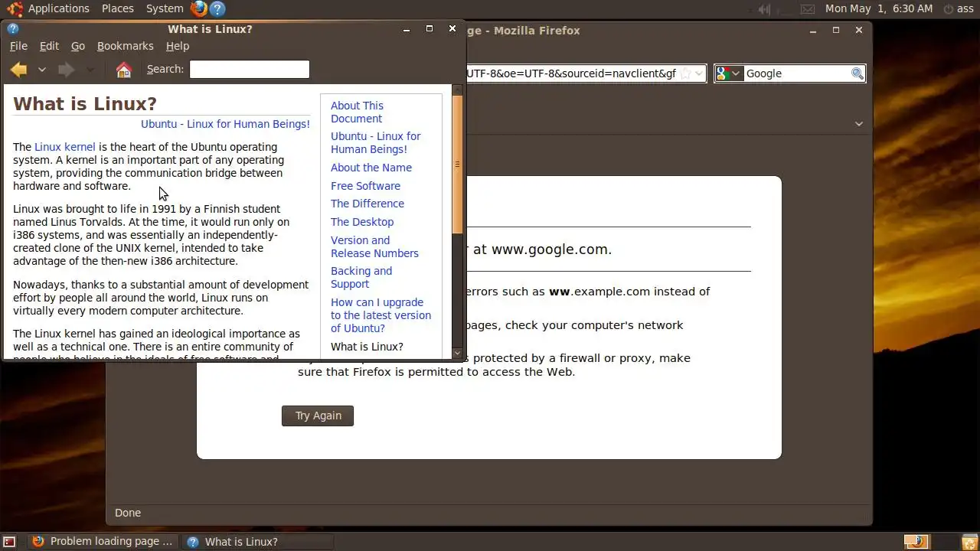Launch Firefox from the top panel icon
This screenshot has width=980, height=551.
[x=199, y=8]
